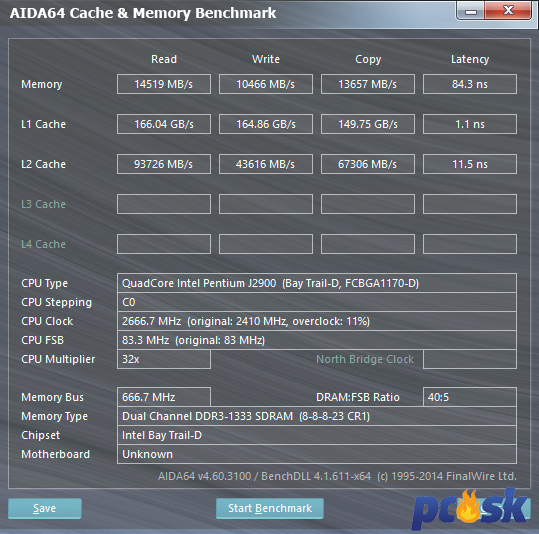Click the CPU Type field with Pentium J2900
This screenshot has height=534, width=539.
pyautogui.click(x=317, y=283)
